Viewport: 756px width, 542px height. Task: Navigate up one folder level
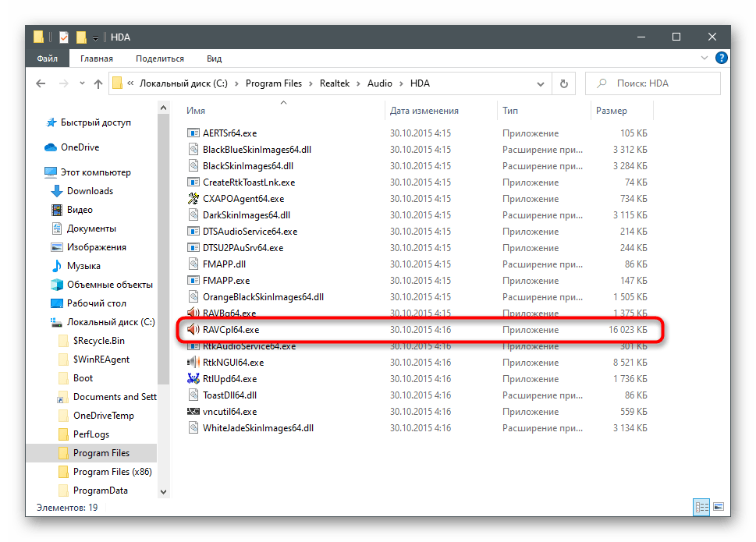98,83
